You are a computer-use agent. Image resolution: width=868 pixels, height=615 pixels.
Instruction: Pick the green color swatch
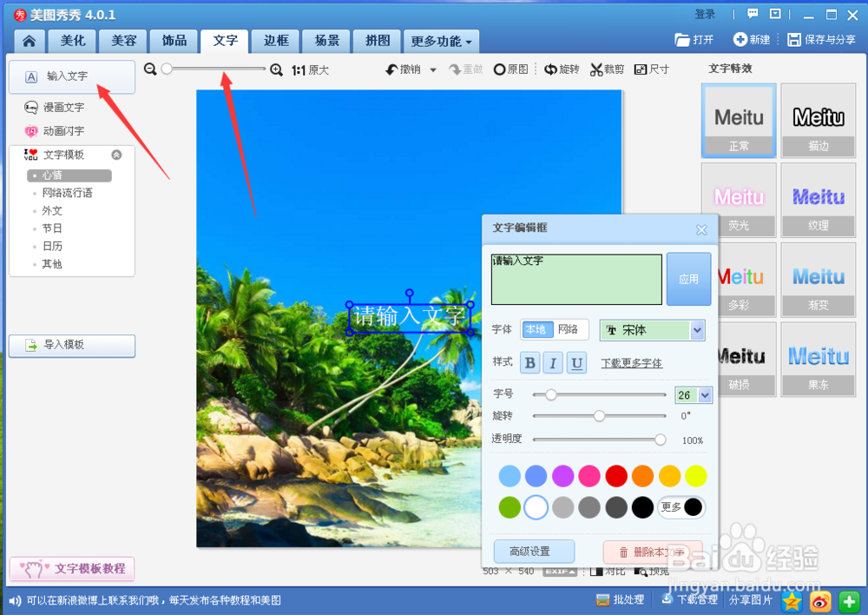(x=510, y=507)
